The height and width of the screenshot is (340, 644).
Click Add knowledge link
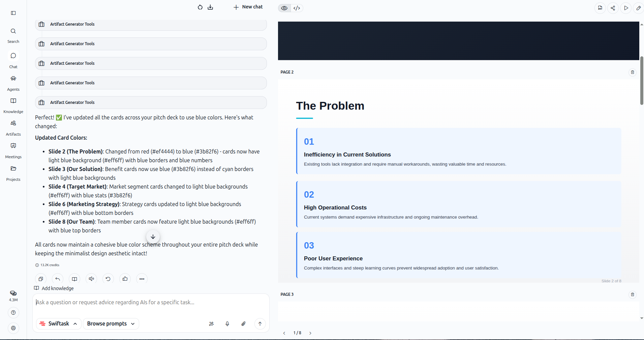coord(54,288)
